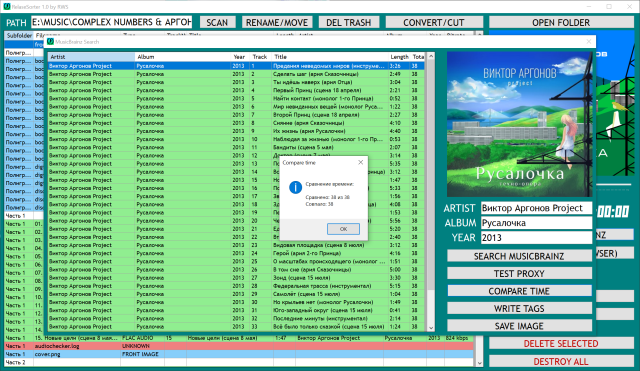The height and width of the screenshot is (371, 640).
Task: Select row 'Последние минуты (инструментал)'
Action: [236, 318]
